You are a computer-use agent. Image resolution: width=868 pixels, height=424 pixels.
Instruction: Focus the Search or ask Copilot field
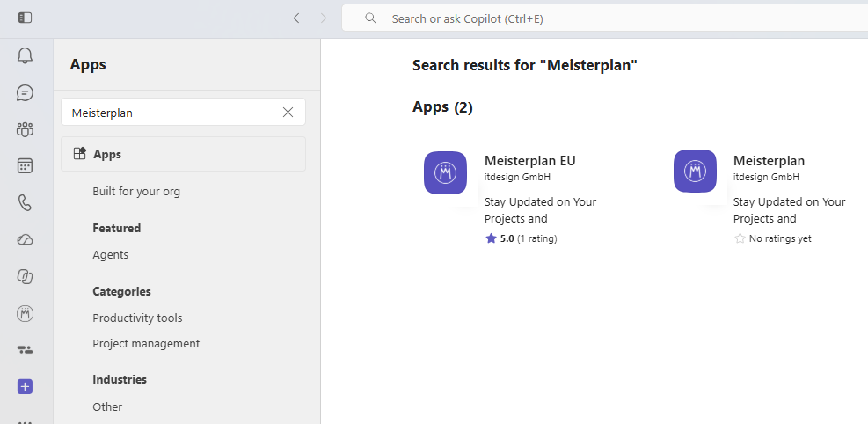604,18
